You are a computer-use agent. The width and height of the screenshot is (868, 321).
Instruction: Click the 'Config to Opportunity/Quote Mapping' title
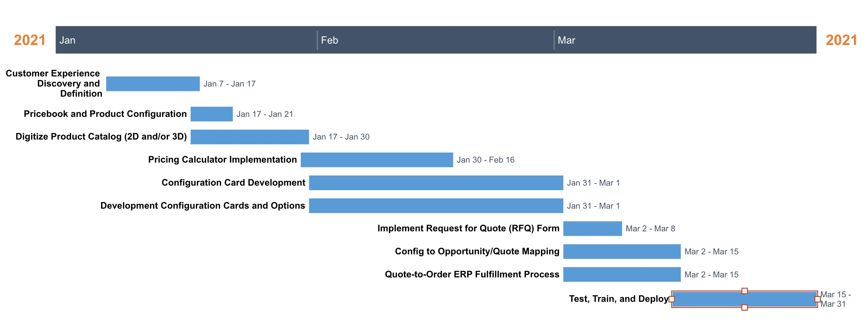point(477,252)
